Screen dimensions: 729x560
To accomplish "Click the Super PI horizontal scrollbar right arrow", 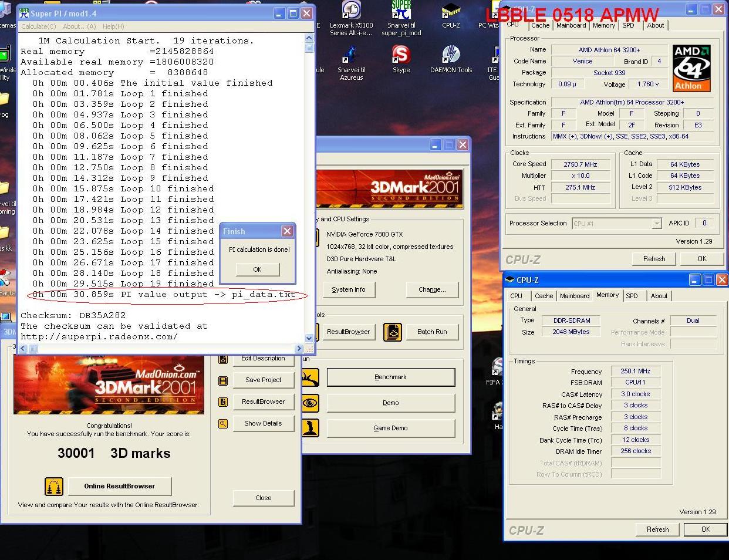I will click(x=299, y=349).
